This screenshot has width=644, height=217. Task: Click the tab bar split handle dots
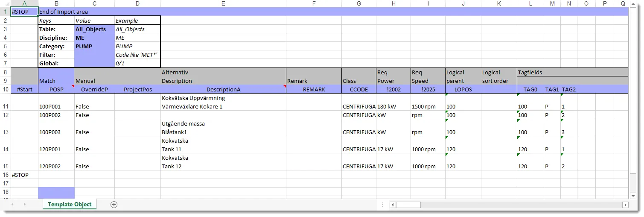(383, 205)
